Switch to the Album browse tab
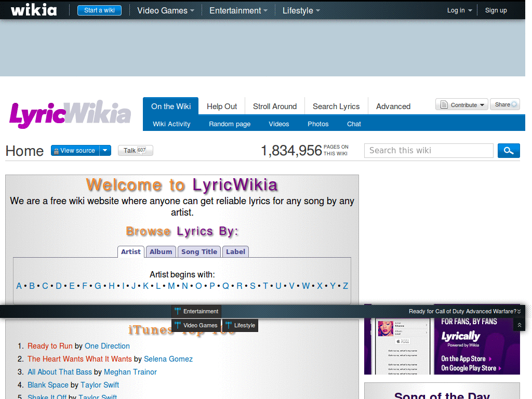 tap(161, 251)
